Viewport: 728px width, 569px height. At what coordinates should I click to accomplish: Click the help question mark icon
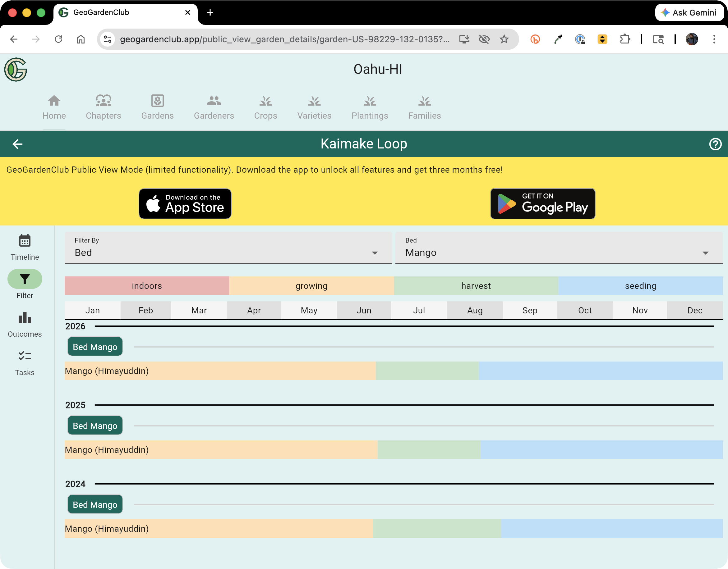coord(715,144)
